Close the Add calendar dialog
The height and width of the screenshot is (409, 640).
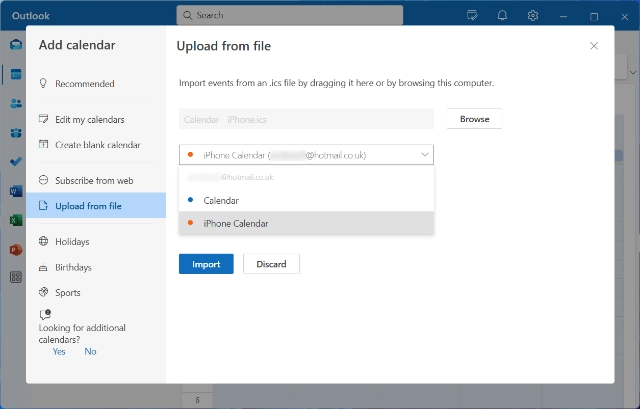[594, 46]
